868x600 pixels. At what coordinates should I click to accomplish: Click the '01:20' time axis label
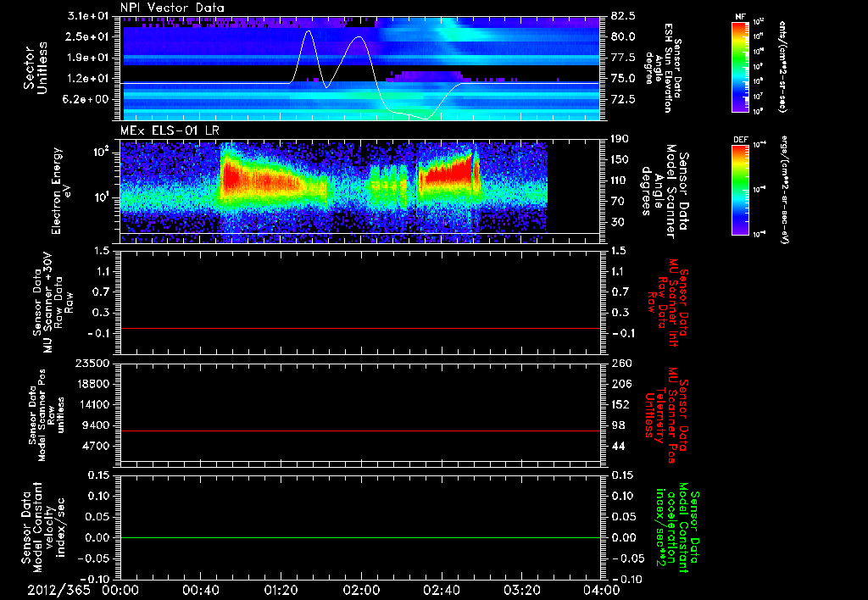(x=281, y=590)
